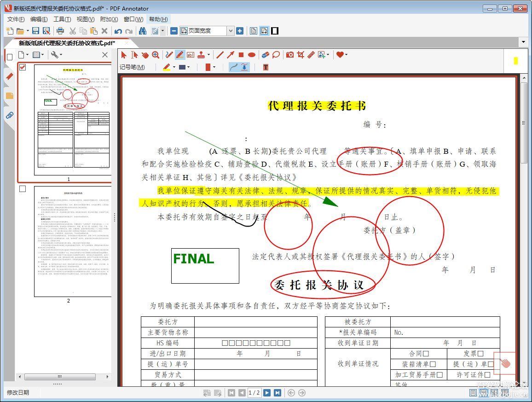Viewport: 532px width, 402px height.
Task: Go to the last page via navigation button
Action: [277, 393]
